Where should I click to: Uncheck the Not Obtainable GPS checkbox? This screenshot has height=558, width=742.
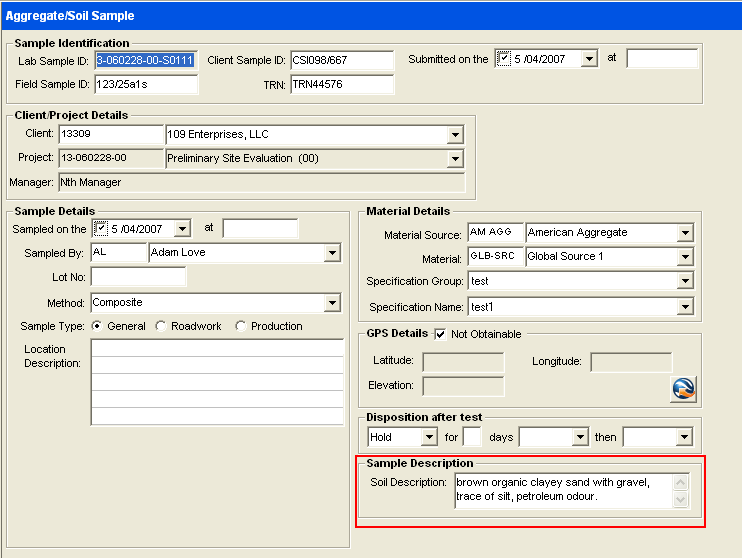441,334
